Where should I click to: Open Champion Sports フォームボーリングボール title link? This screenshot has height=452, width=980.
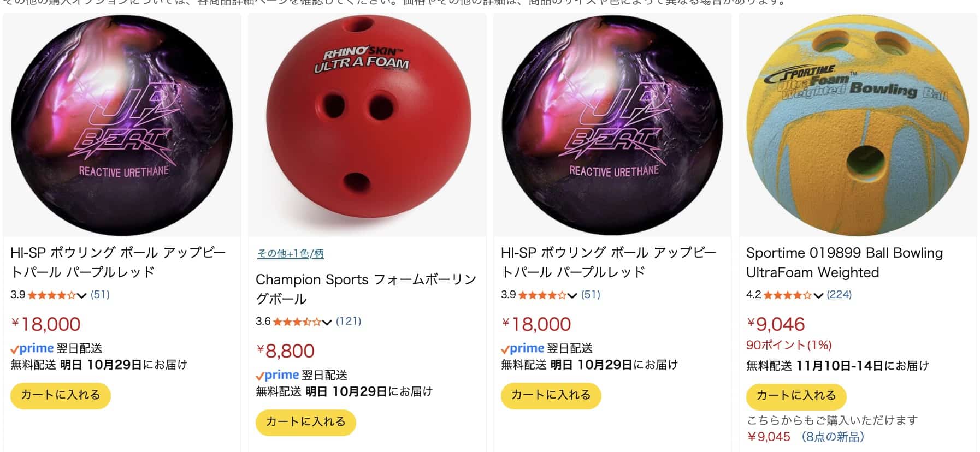point(366,289)
